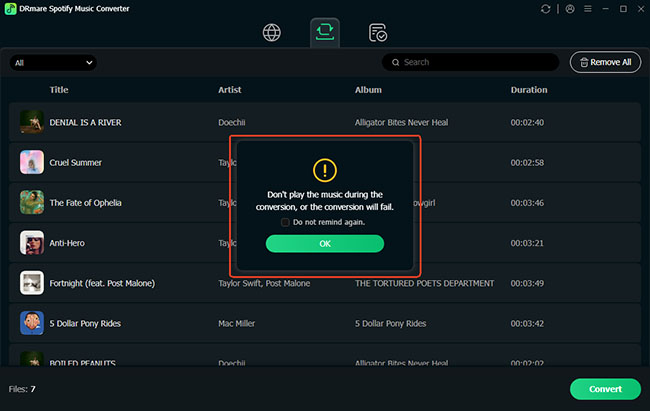Screen dimensions: 650x411
Task: Click the Cruel Summer cover thumbnail
Action: 32,162
